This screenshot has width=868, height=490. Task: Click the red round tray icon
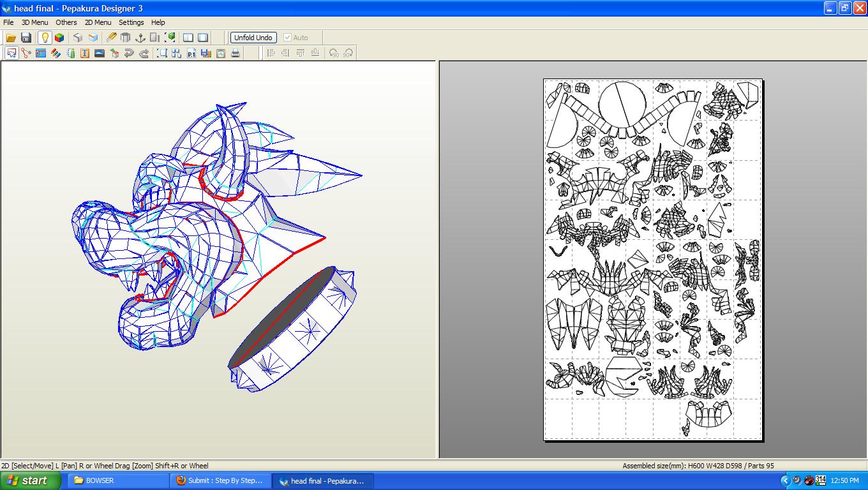point(809,480)
